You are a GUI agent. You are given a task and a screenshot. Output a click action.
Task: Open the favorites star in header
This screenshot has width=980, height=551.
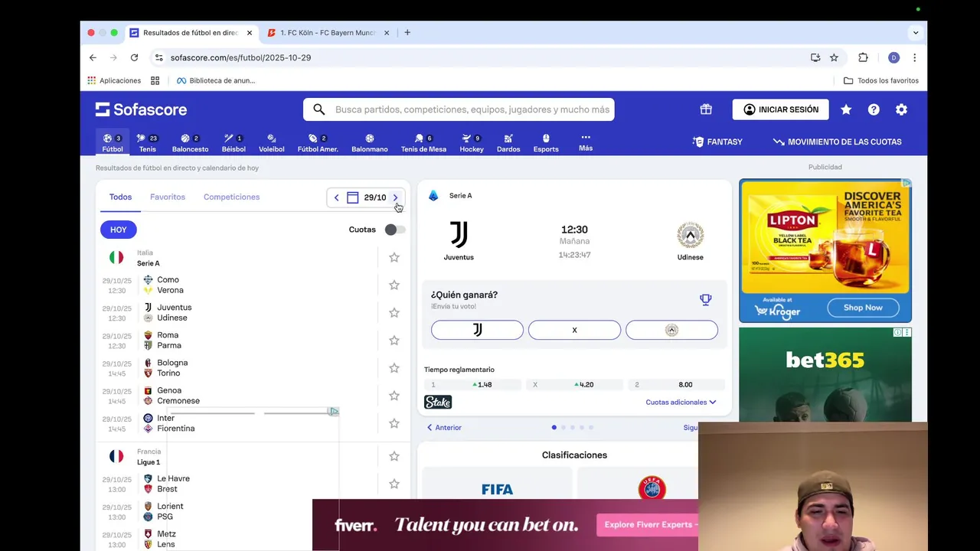click(x=846, y=109)
